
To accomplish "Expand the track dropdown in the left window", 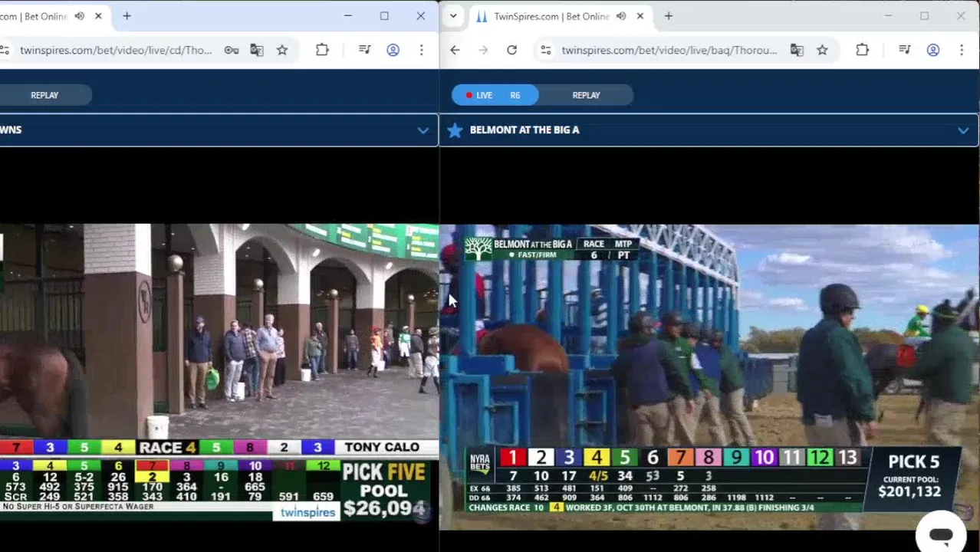I will (x=423, y=130).
